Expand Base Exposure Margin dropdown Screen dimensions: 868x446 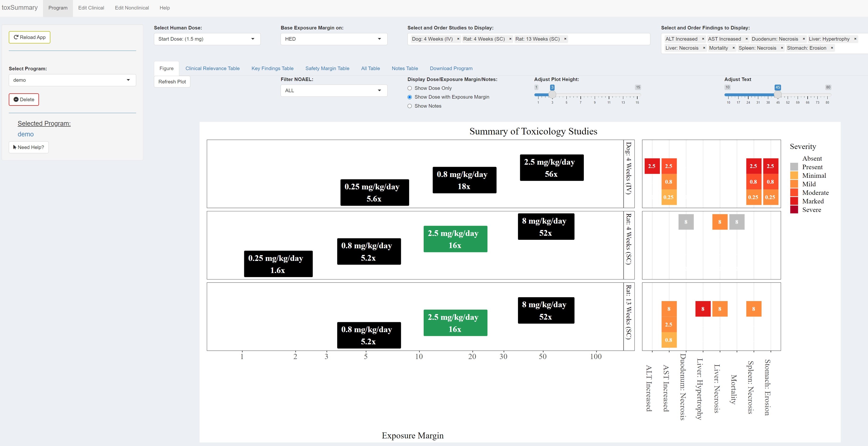[334, 39]
